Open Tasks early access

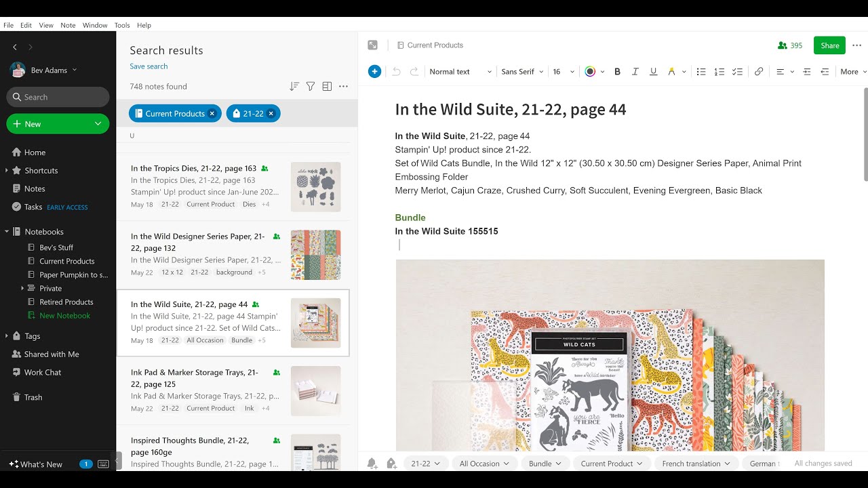coord(50,207)
